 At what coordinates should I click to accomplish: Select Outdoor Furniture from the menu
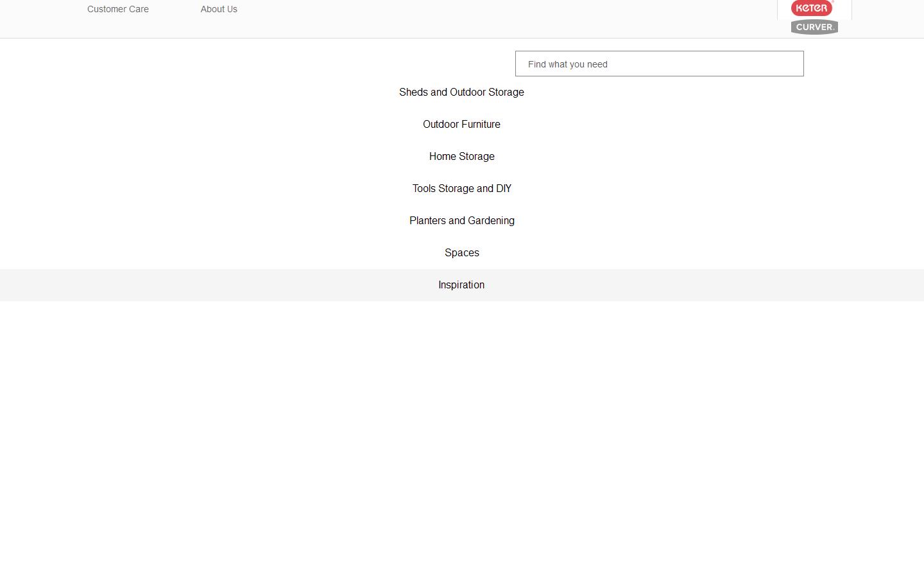[461, 125]
